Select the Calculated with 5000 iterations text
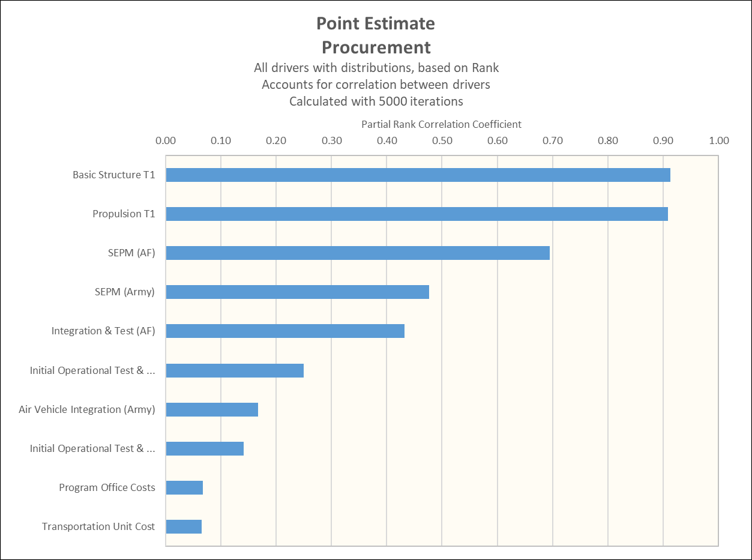This screenshot has height=560, width=752. (375, 101)
